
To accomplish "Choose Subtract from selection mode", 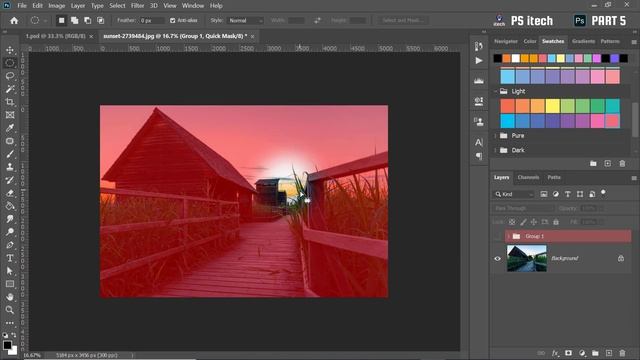I will click(x=87, y=20).
